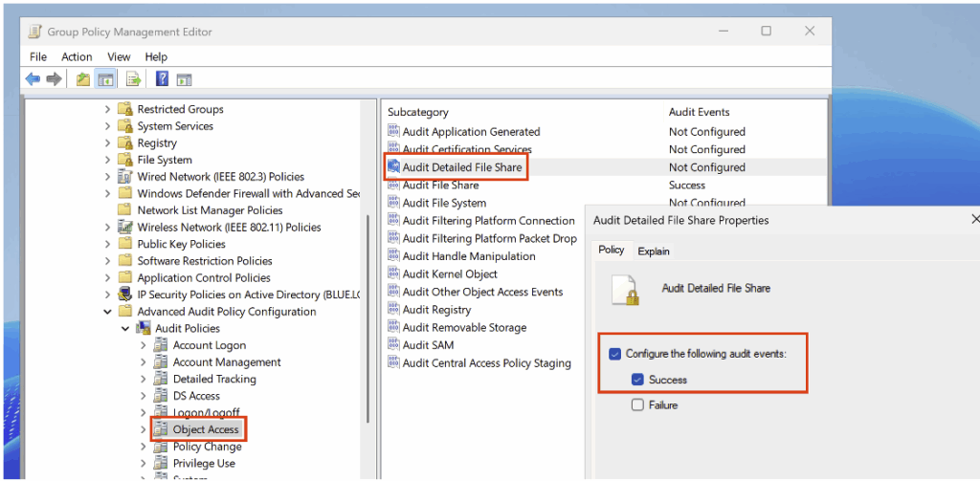Screen dimensions: 980x481
Task: Click the tree pane vertical scrollbar
Action: coord(369,316)
